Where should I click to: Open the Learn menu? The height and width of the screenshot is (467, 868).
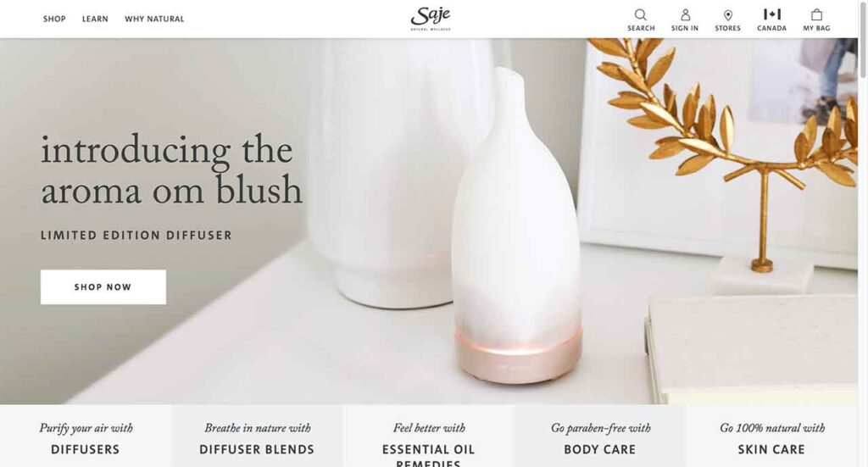tap(95, 19)
